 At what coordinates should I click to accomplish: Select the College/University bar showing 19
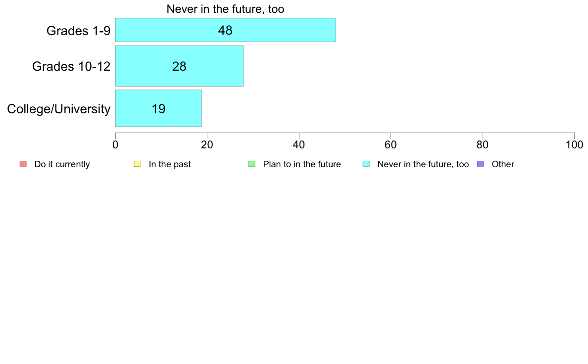tap(158, 108)
